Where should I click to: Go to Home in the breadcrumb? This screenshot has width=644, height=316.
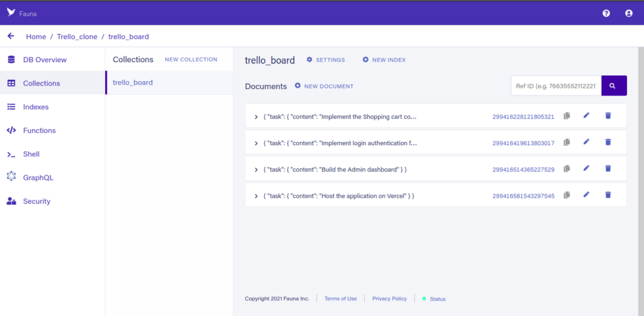[x=36, y=36]
